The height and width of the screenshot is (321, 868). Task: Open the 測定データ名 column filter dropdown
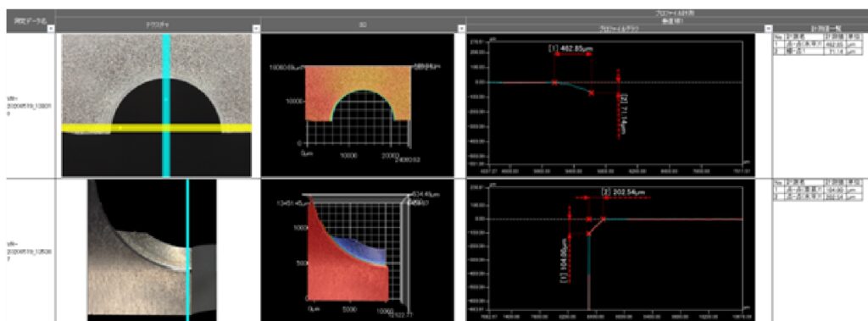(52, 28)
